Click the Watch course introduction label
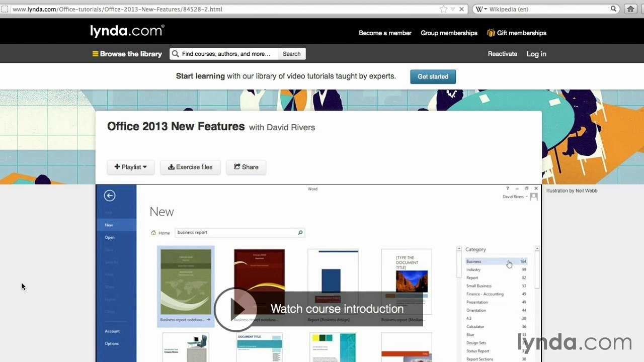This screenshot has height=362, width=644. pos(337,309)
